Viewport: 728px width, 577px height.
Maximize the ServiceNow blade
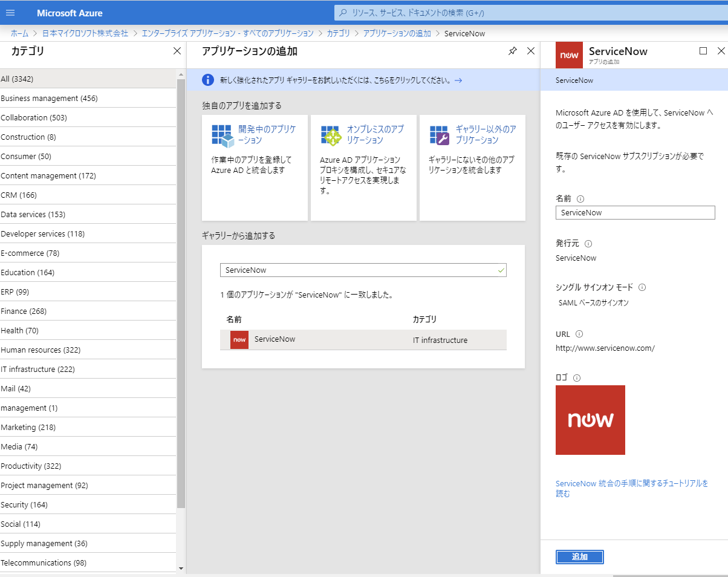pos(703,51)
